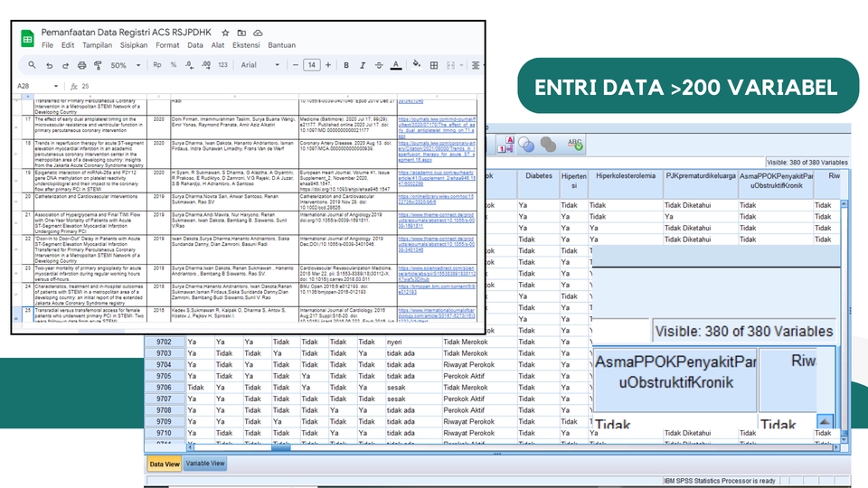The image size is (868, 488).
Task: Open the Bantuan menu
Action: tap(282, 45)
